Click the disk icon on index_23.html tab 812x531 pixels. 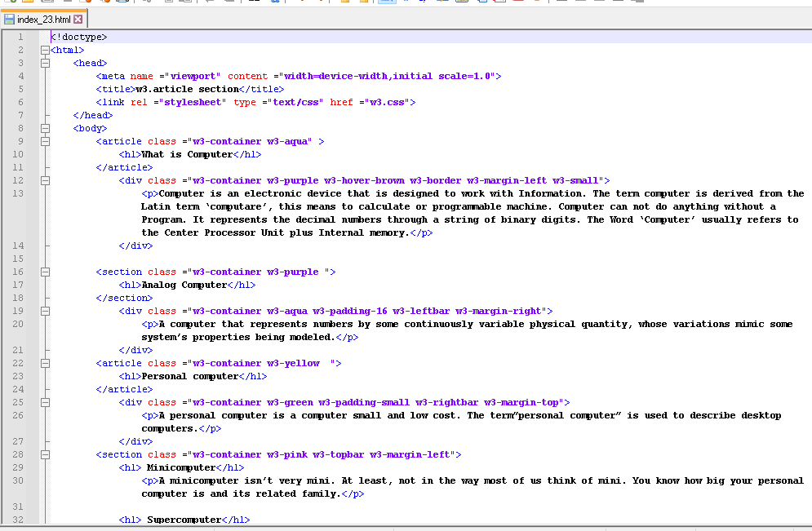tap(10, 19)
